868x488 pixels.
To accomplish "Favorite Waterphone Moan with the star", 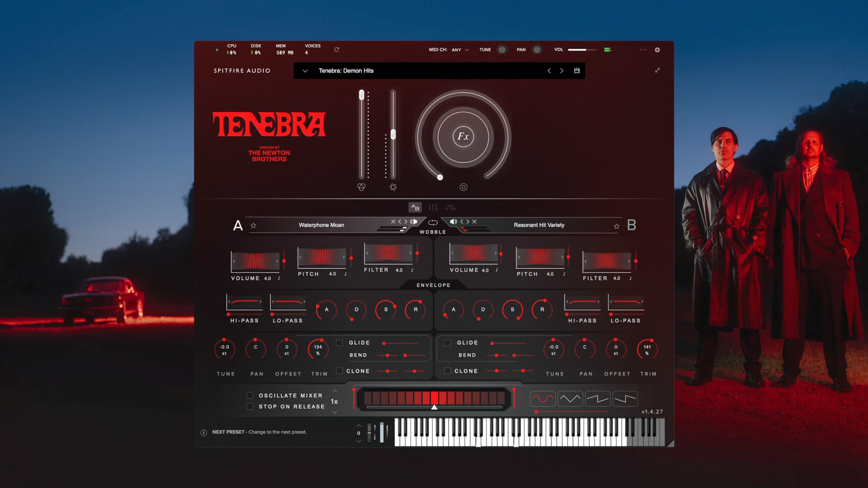I will click(254, 225).
